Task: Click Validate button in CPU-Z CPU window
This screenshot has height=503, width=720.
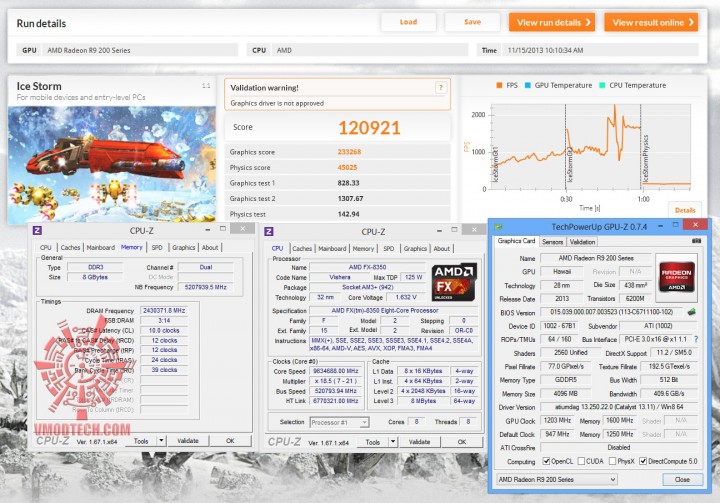Action: click(x=419, y=442)
